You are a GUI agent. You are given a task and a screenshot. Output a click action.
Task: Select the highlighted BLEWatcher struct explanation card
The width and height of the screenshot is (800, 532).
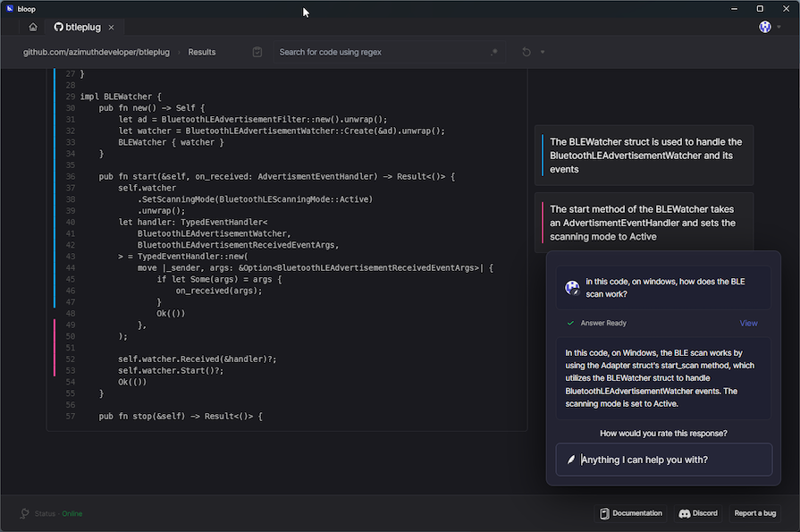point(644,155)
